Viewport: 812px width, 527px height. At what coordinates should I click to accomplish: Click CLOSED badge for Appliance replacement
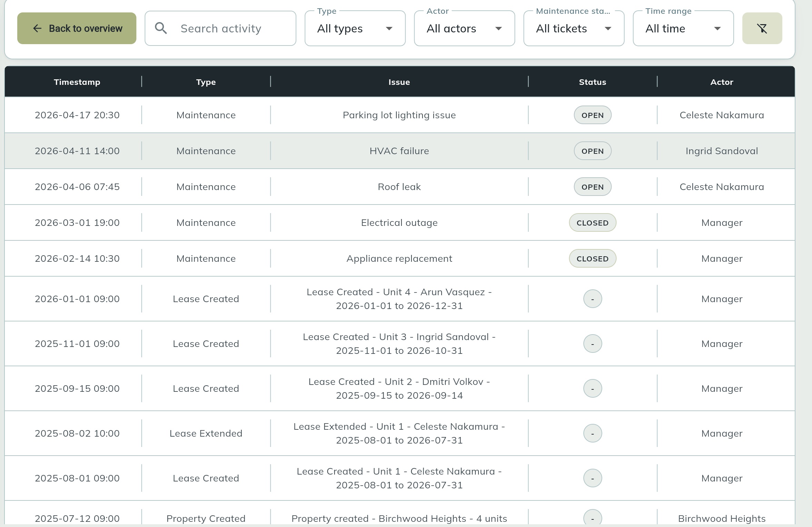point(592,259)
